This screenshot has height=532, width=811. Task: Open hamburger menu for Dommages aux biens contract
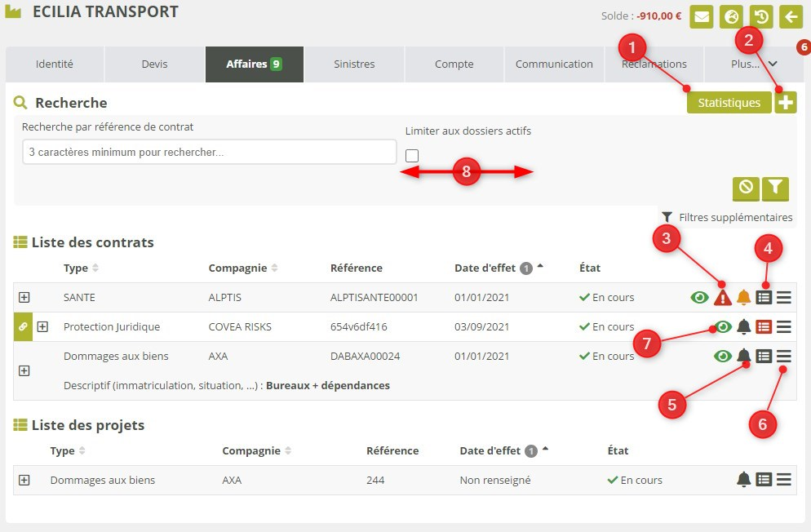[784, 357]
